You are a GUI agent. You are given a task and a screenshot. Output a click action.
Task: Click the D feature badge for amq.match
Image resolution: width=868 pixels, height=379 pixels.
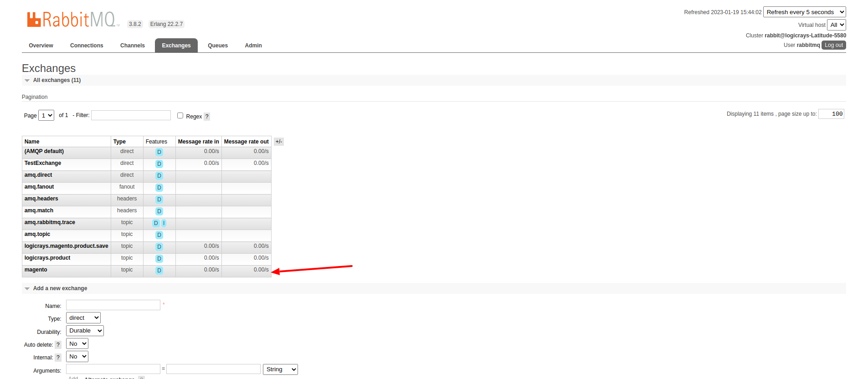[x=159, y=211]
